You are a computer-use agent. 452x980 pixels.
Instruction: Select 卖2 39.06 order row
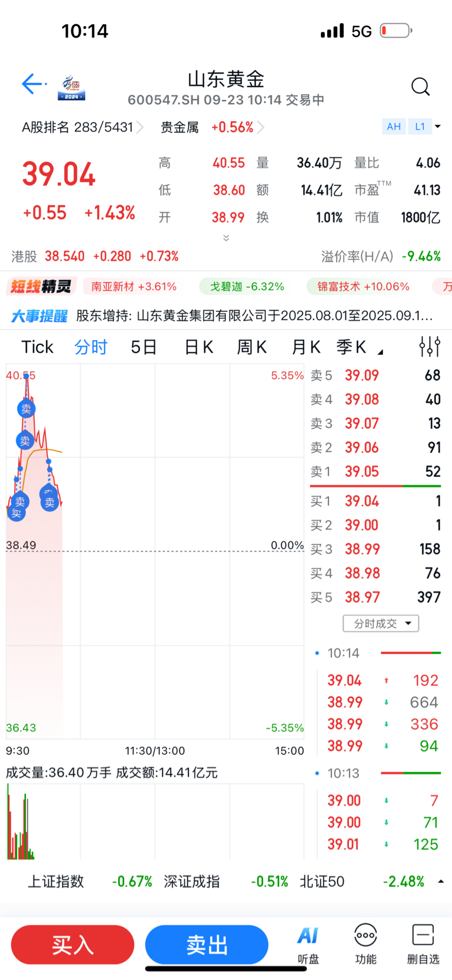point(375,448)
